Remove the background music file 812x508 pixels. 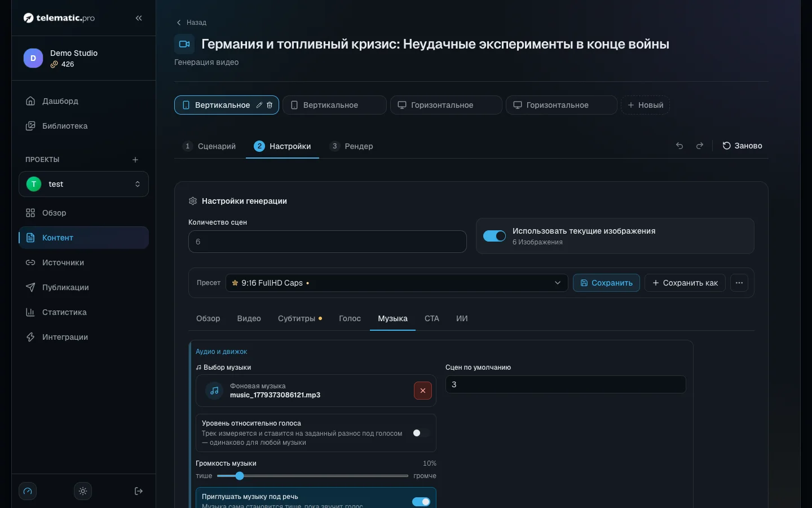point(423,391)
